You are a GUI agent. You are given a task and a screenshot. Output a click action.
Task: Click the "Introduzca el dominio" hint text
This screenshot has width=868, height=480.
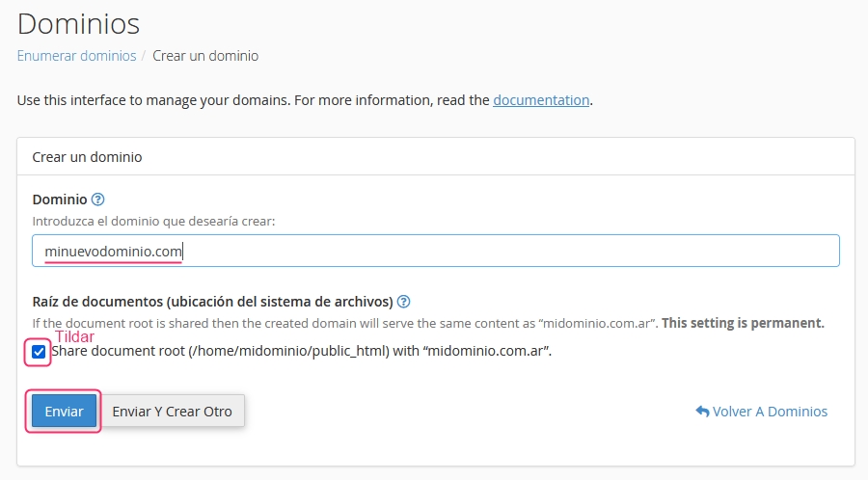(x=154, y=221)
